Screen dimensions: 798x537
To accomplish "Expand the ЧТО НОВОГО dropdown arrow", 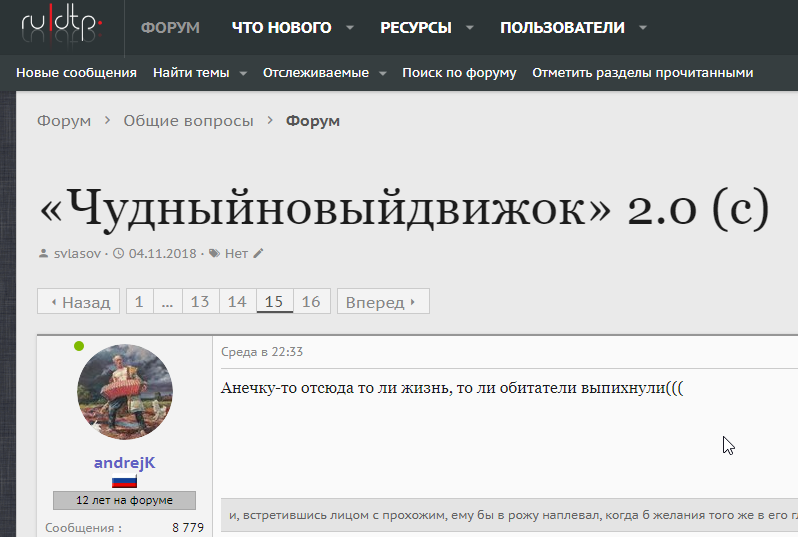I will coord(350,27).
